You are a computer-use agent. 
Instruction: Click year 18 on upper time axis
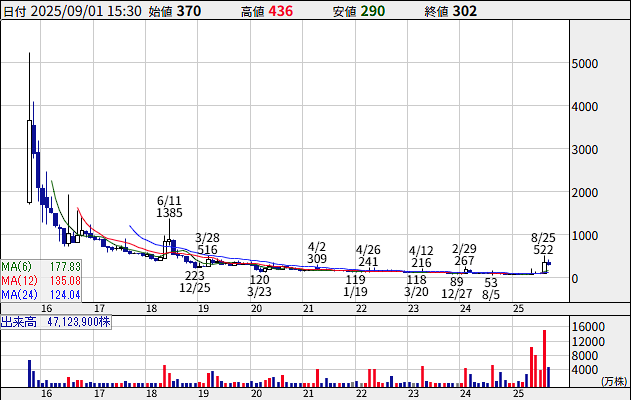tap(151, 309)
